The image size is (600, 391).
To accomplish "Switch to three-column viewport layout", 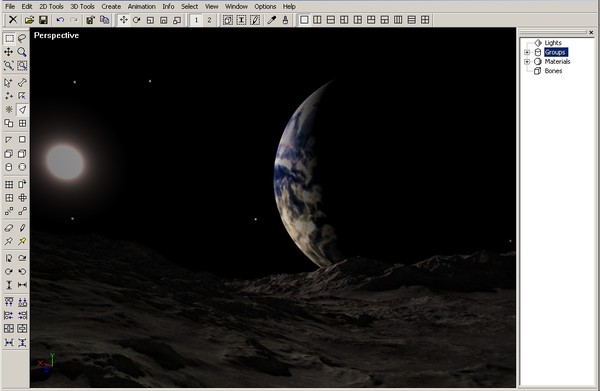I will (x=398, y=20).
